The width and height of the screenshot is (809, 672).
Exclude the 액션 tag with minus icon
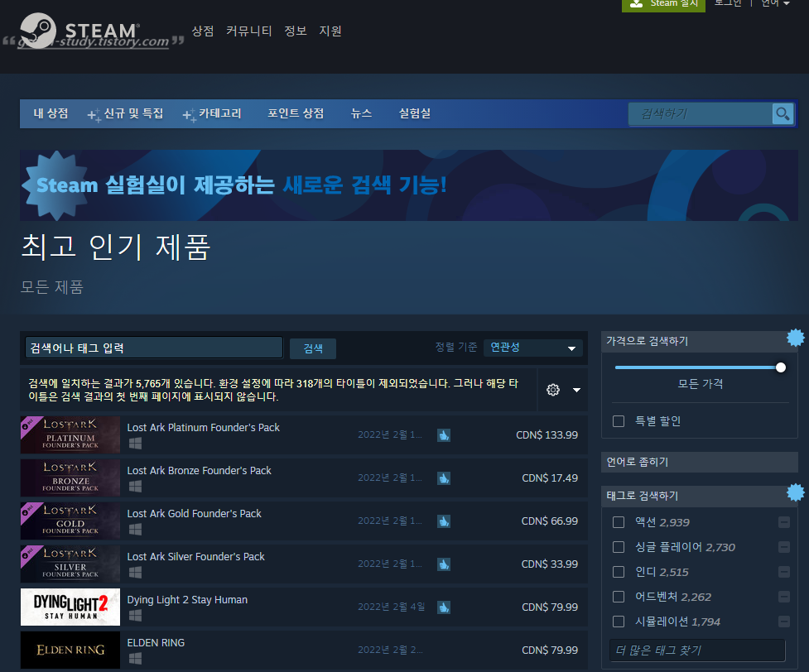(783, 522)
